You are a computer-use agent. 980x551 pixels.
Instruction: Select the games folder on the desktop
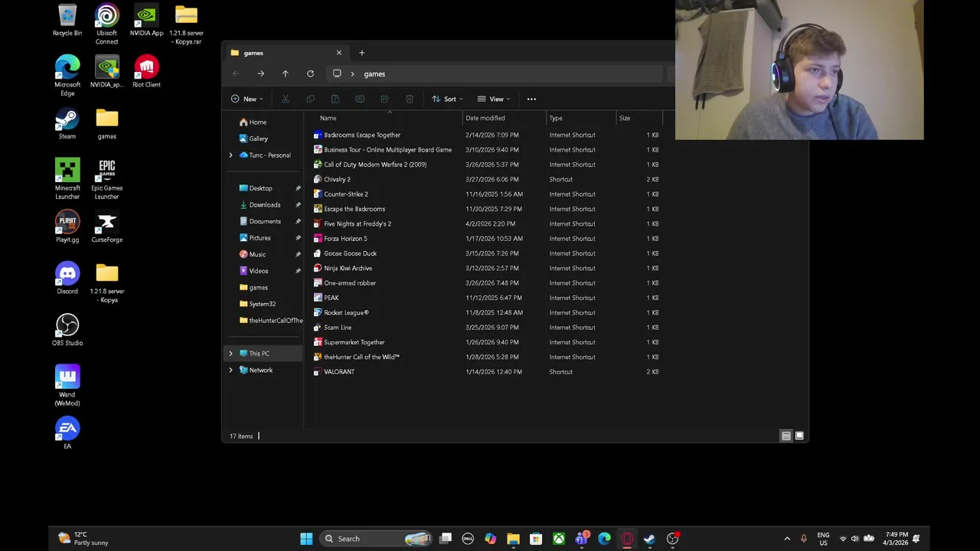pyautogui.click(x=106, y=124)
